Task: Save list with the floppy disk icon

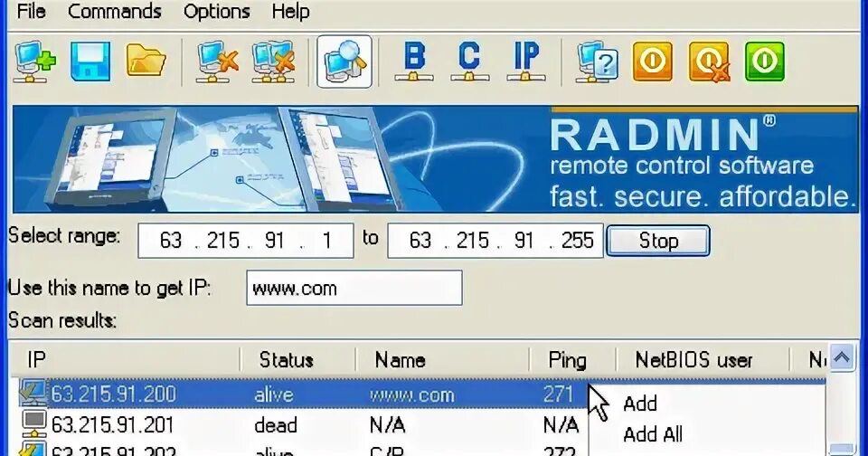Action: click(x=90, y=62)
